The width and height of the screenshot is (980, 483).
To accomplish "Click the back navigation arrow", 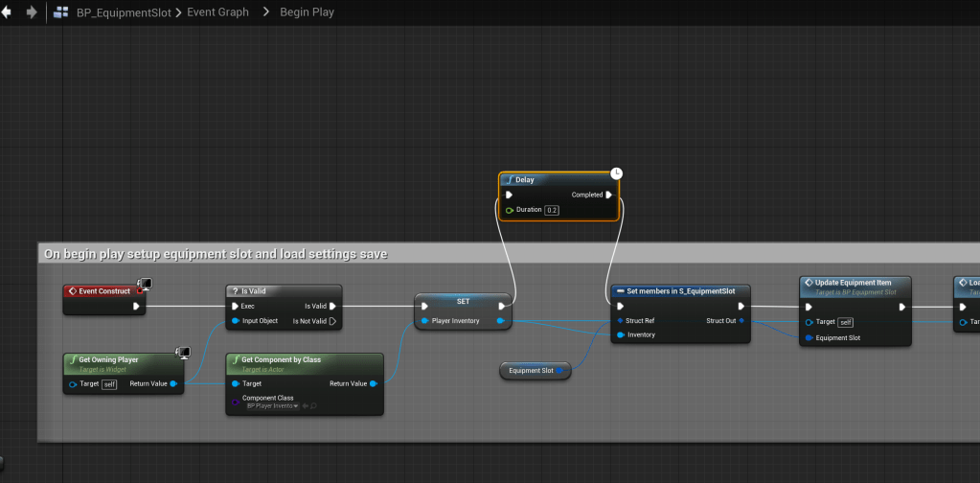I will pyautogui.click(x=8, y=12).
